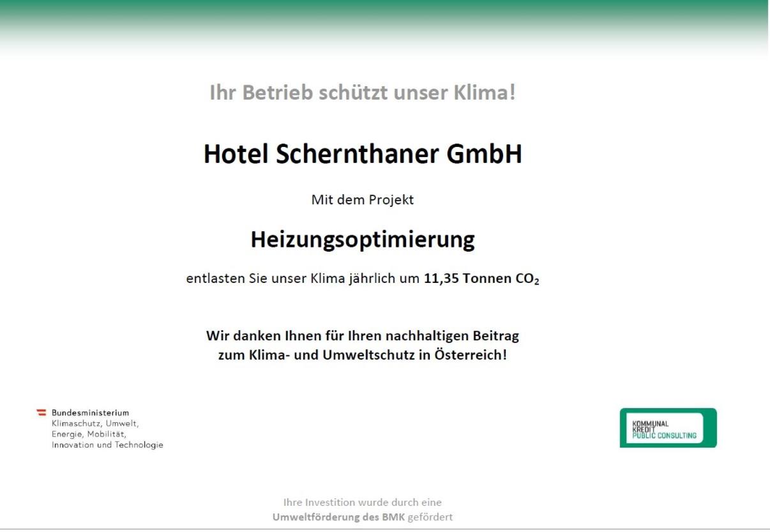This screenshot has width=770, height=532.
Task: Click the bold '11,35 Tonnen CO₂' value
Action: click(481, 280)
